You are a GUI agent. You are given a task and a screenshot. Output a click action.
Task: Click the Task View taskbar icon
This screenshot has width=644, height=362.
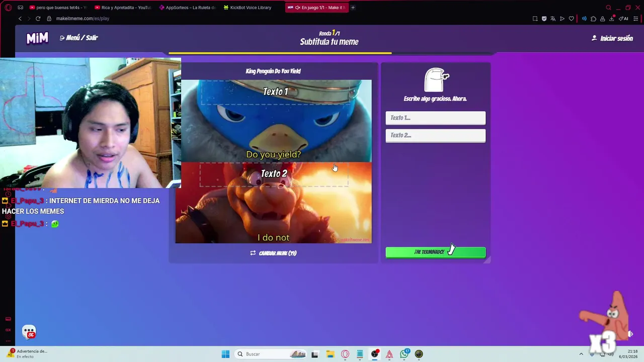[x=314, y=354]
